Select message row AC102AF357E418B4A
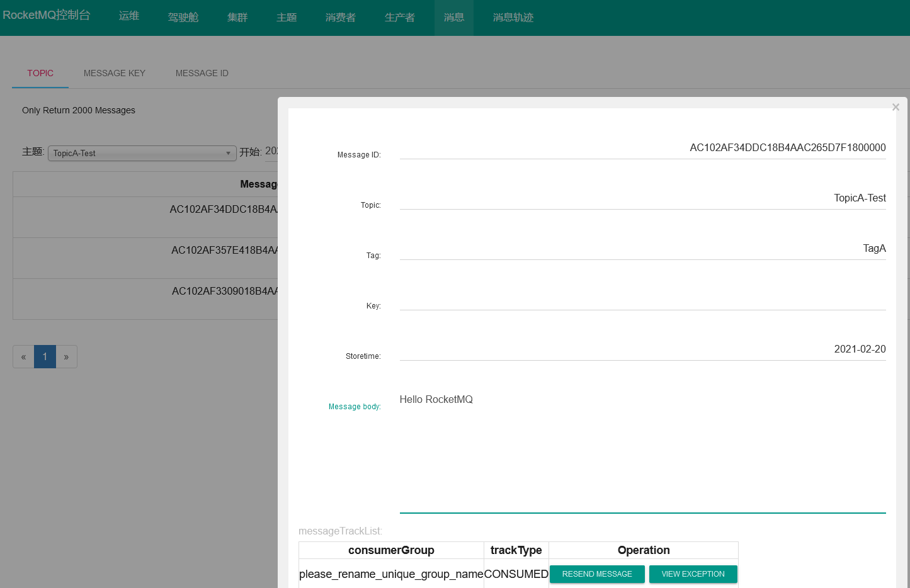The image size is (910, 588). coord(145,258)
